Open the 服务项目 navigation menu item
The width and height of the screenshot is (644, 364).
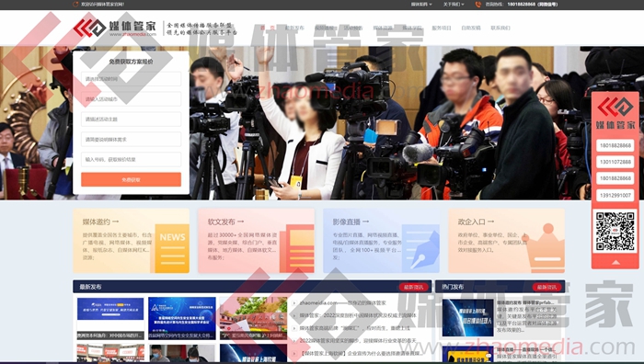click(x=442, y=28)
